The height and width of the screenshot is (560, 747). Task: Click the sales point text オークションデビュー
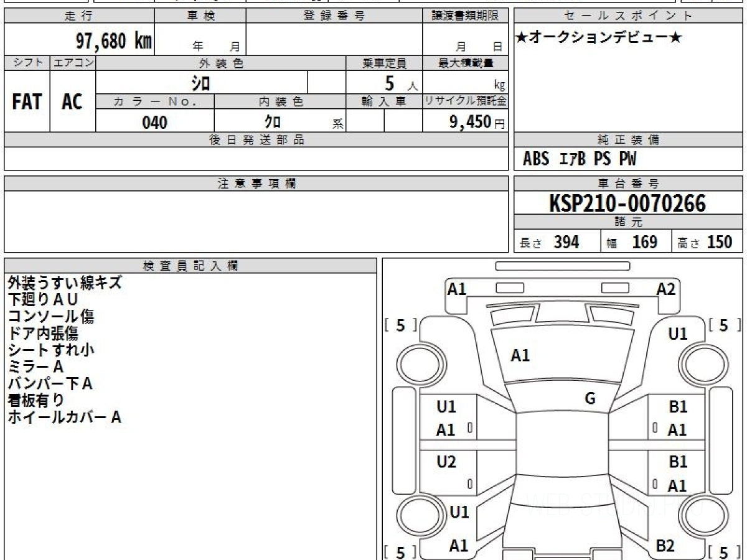pos(599,38)
